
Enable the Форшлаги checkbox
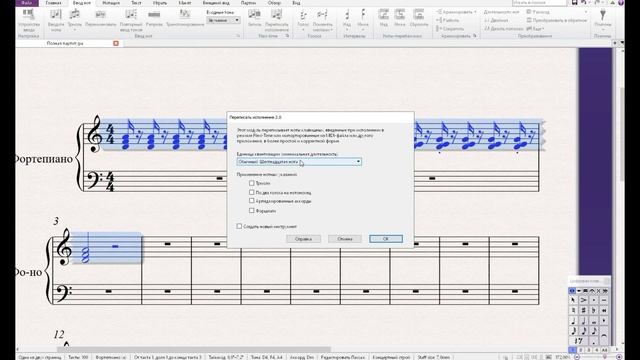tap(251, 211)
